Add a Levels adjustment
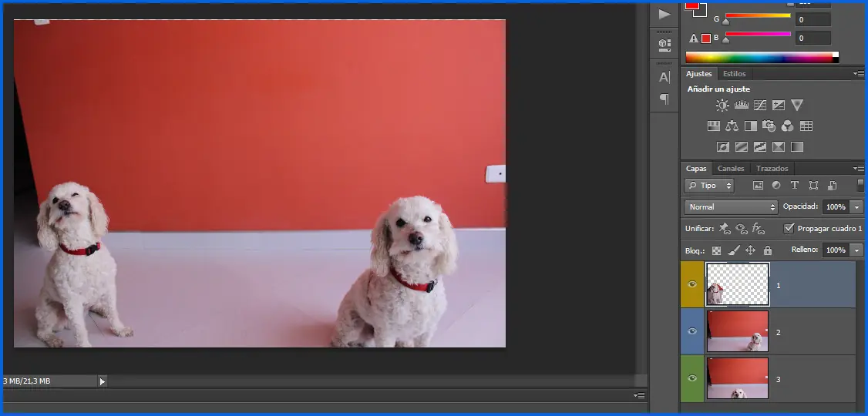 point(742,105)
